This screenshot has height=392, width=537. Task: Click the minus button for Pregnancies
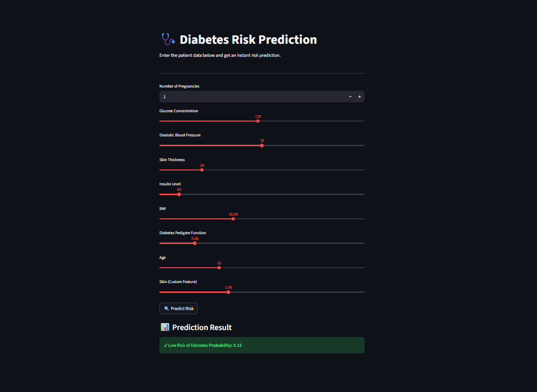[x=350, y=97]
